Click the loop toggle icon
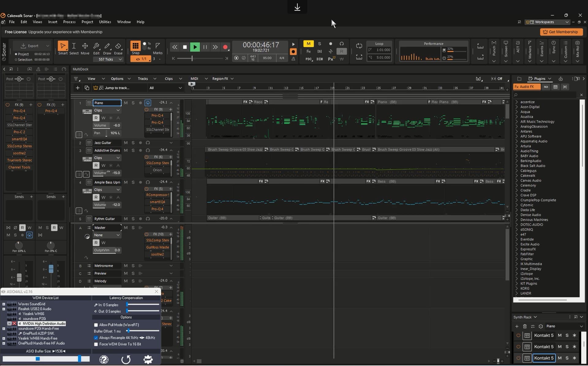Image resolution: width=588 pixels, height=366 pixels. 359,46
